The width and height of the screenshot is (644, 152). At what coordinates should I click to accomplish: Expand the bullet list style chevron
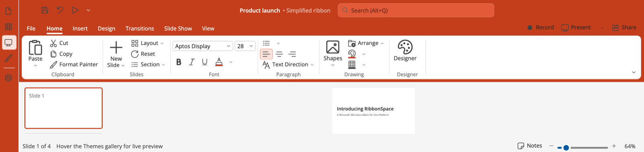(278, 43)
